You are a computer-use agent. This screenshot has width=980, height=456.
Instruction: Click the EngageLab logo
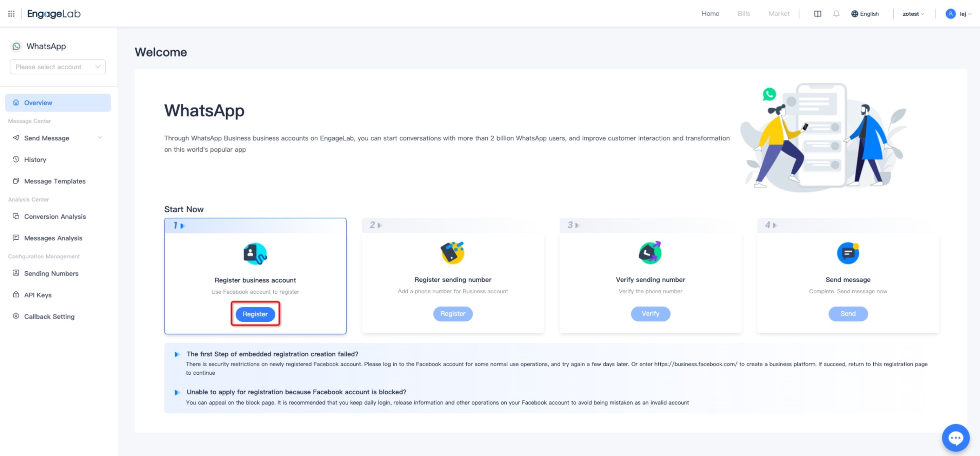pyautogui.click(x=54, y=14)
